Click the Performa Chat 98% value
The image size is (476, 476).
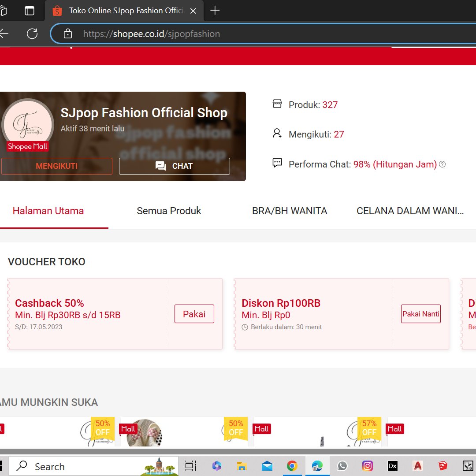tap(395, 164)
